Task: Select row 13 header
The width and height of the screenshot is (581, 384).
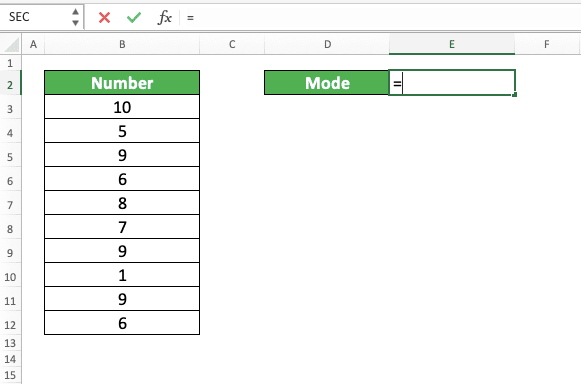Action: pos(10,343)
